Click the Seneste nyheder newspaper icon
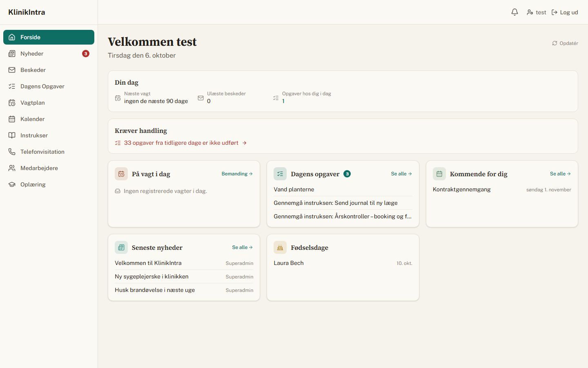 tap(121, 247)
